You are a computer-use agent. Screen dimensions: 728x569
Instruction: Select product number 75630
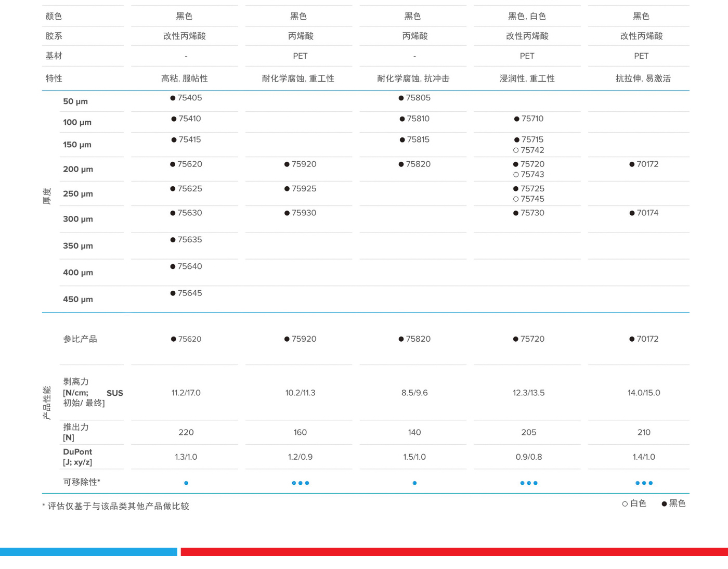coord(186,213)
